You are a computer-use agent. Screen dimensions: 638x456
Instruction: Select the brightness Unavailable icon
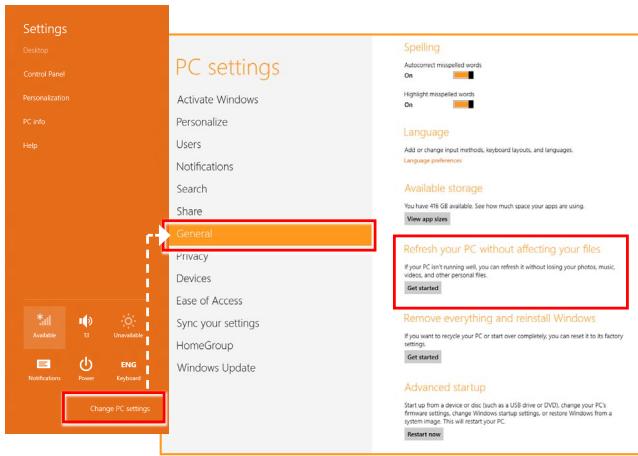pyautogui.click(x=128, y=326)
